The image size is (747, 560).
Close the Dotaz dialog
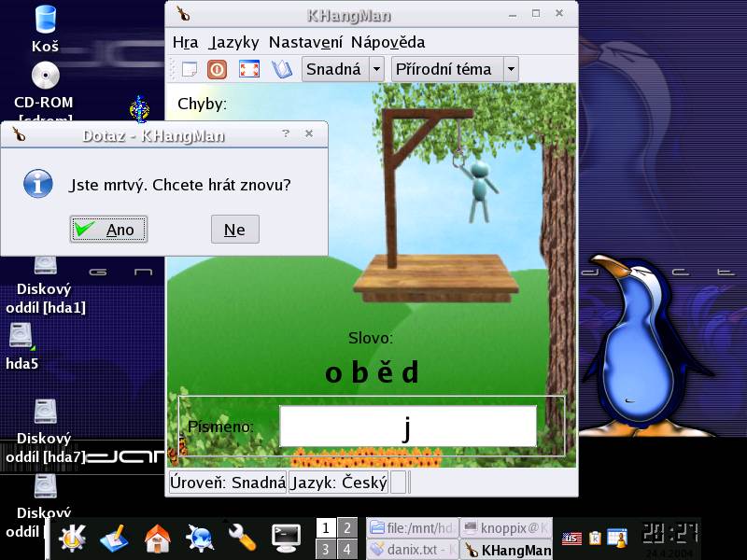coord(309,133)
